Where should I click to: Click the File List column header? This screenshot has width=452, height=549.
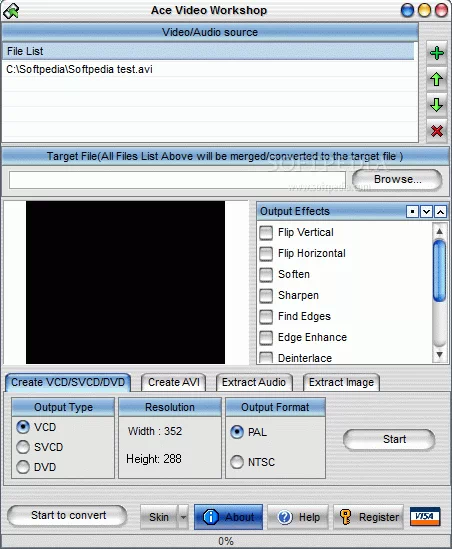(208, 51)
